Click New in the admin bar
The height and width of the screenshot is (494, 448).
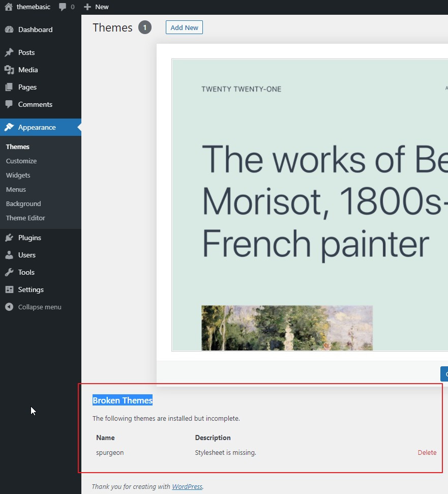(102, 7)
